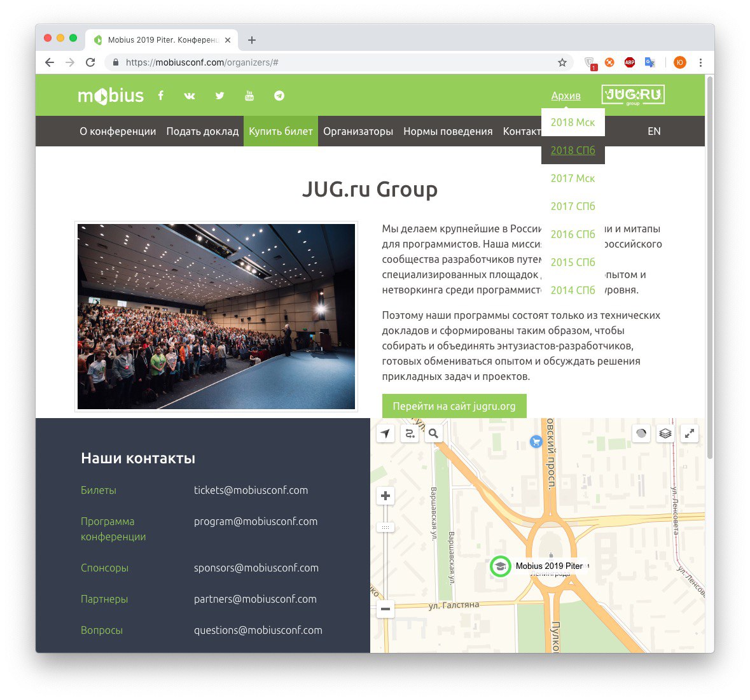Open the Архив dropdown

pyautogui.click(x=566, y=95)
